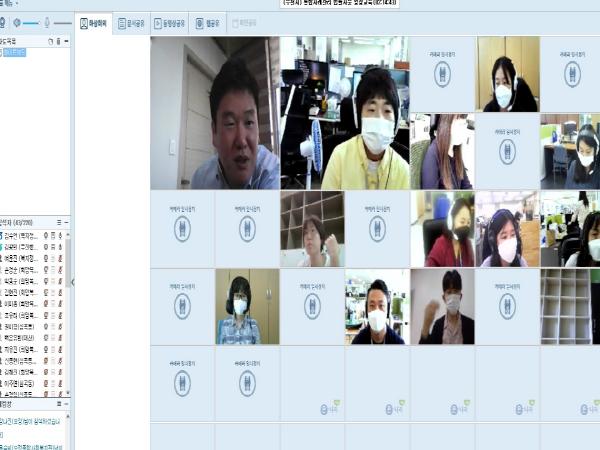Image resolution: width=600 pixels, height=450 pixels.
Task: Select video of woman in plaid shirt with mask
Action: 248,307
